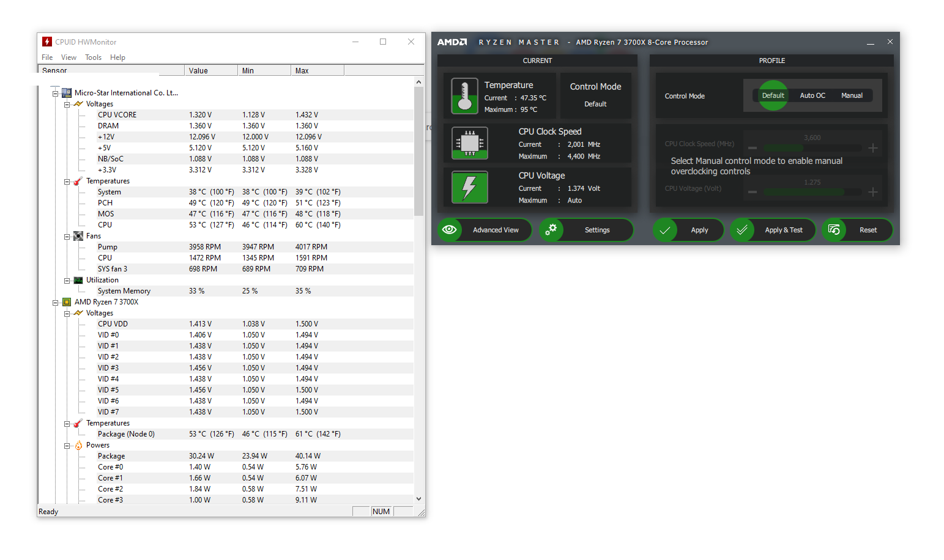This screenshot has width=944, height=560.
Task: Collapse the motherboard Voltages group
Action: (x=67, y=105)
